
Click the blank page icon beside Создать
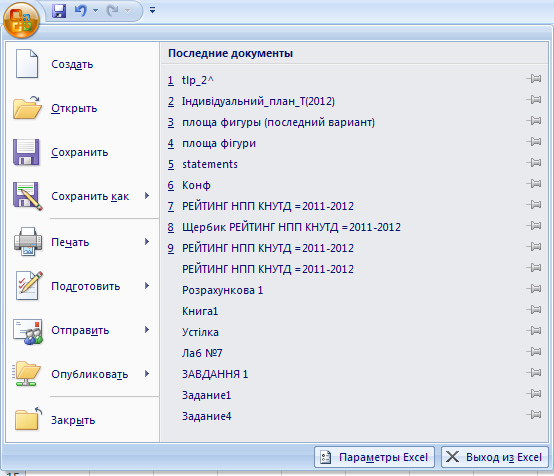[27, 64]
